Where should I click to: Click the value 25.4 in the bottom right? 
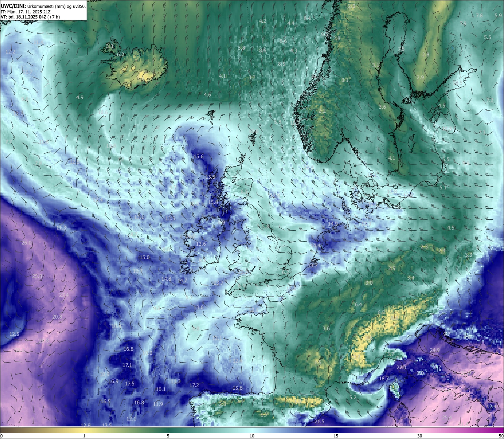click(447, 417)
